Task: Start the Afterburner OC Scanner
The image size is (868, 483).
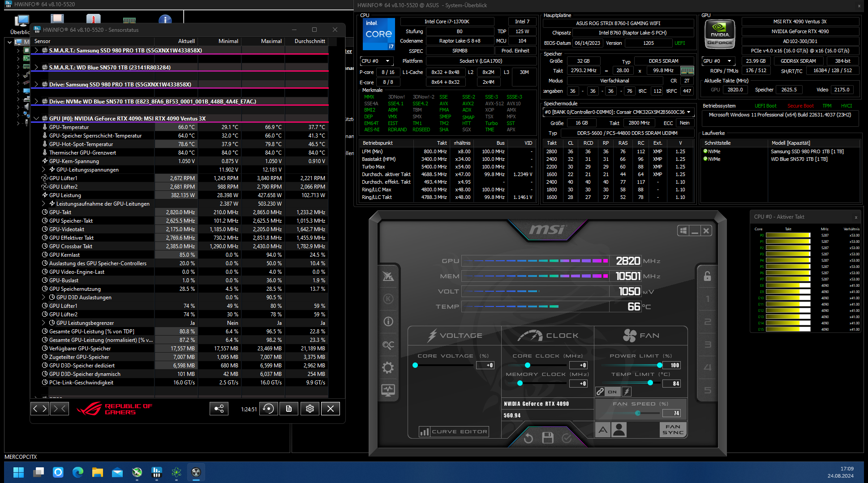Action: pos(388,345)
